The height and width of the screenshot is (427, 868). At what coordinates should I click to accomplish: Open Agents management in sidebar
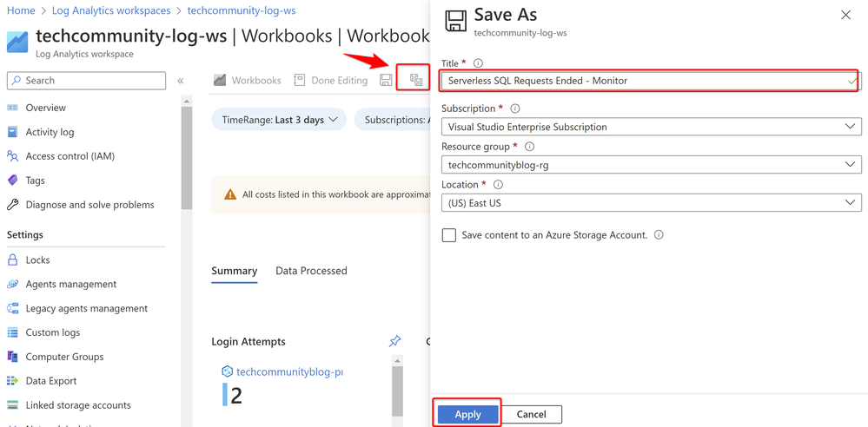(x=71, y=284)
